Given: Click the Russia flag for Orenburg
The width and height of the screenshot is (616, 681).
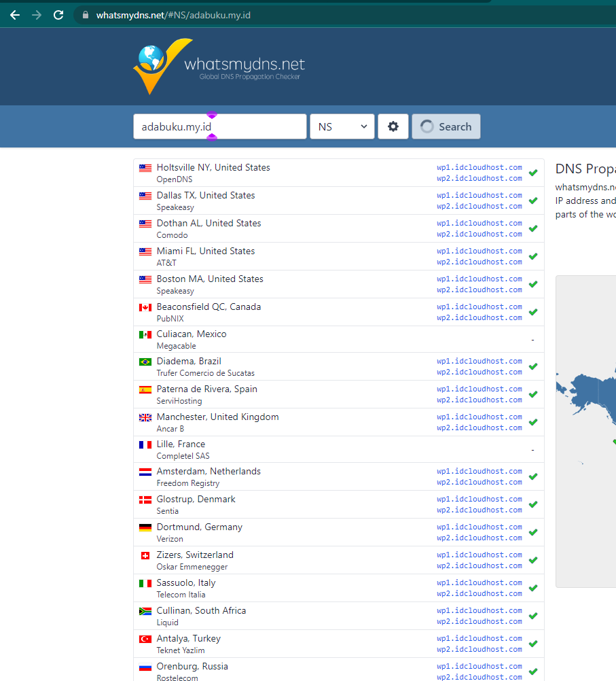Looking at the screenshot, I should point(145,667).
